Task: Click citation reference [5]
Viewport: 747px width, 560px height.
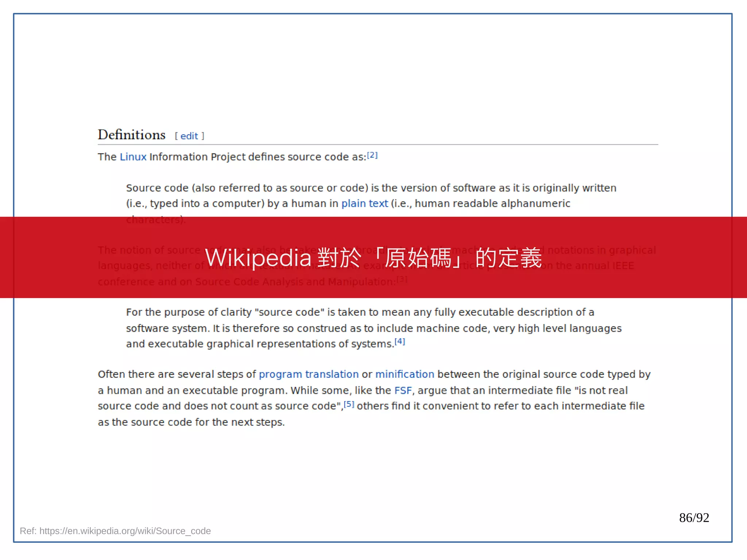Action: pyautogui.click(x=349, y=404)
